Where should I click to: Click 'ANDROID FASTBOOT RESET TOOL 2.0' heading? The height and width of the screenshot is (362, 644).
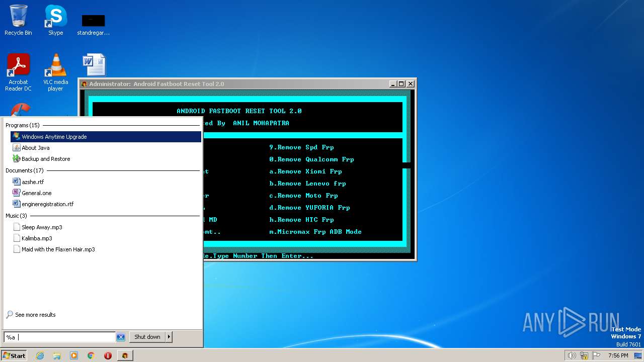point(239,111)
